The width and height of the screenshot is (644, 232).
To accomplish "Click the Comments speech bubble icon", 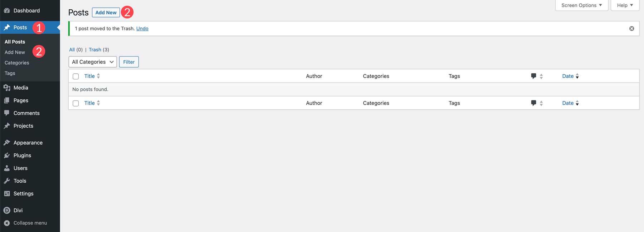I will 7,113.
